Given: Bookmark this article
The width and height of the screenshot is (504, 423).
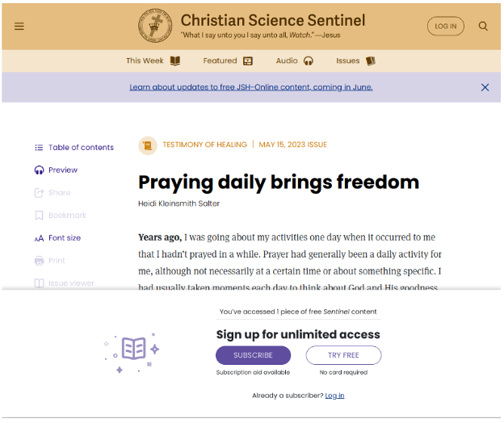Looking at the screenshot, I should pyautogui.click(x=61, y=216).
